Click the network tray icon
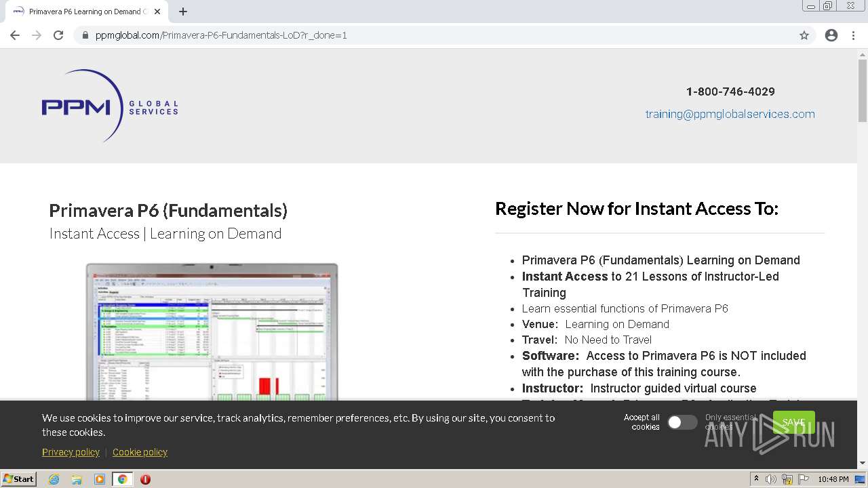 pyautogui.click(x=787, y=479)
